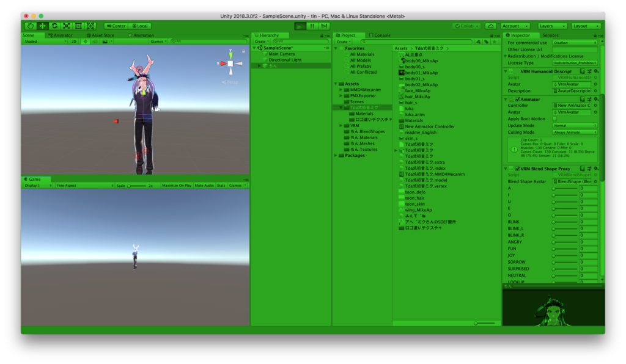Click the Play button
The height and width of the screenshot is (364, 626).
coord(300,26)
